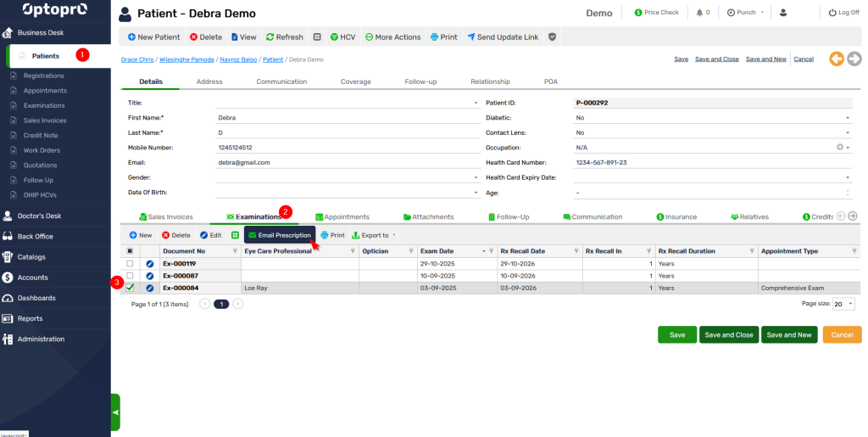Check the Ex-000119 row checkbox
868x437 pixels.
tap(130, 264)
